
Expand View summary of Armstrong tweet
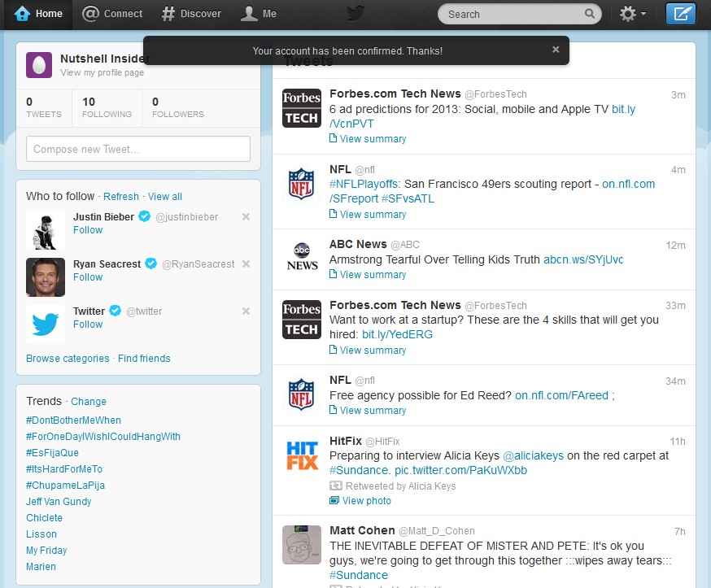tap(368, 275)
